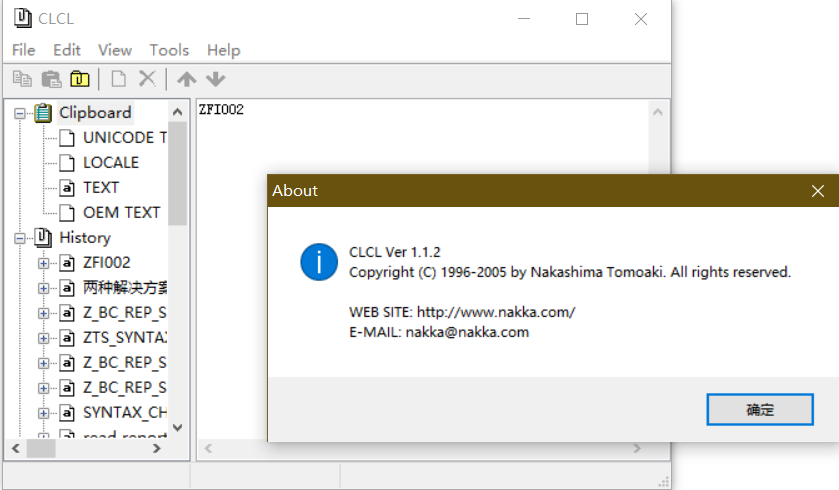
Task: Expand the ZFI002 history entry
Action: point(43,263)
